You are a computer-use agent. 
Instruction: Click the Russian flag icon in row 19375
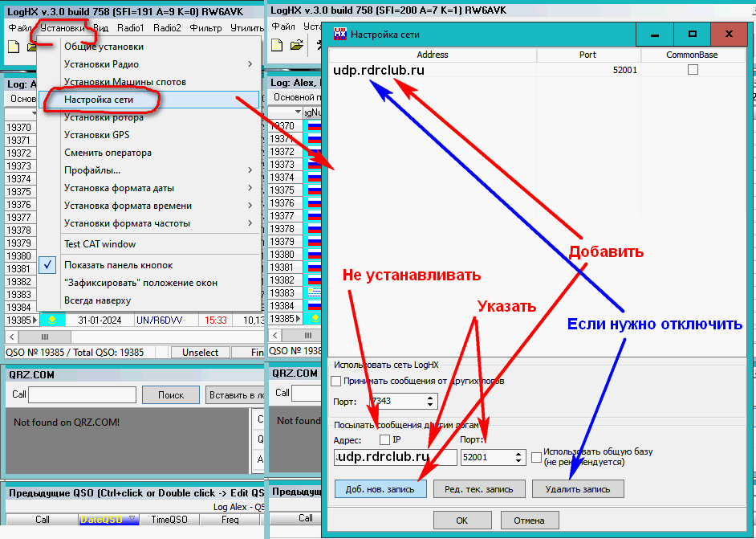(315, 190)
